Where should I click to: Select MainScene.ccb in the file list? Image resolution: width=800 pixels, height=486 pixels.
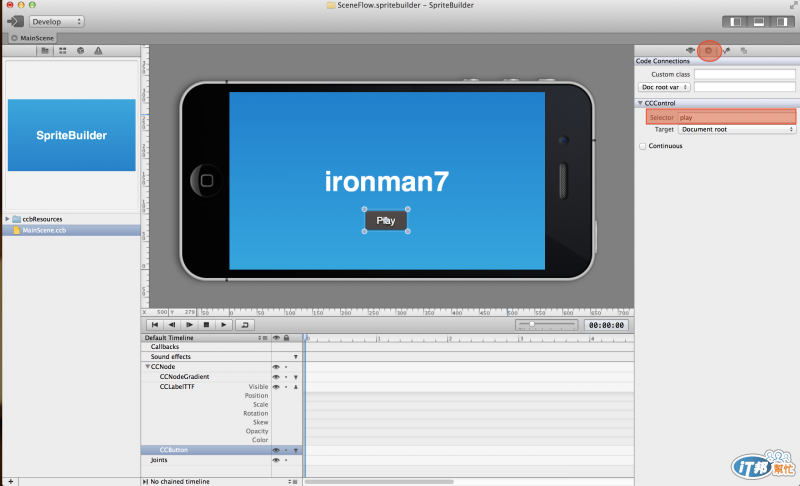click(71, 231)
